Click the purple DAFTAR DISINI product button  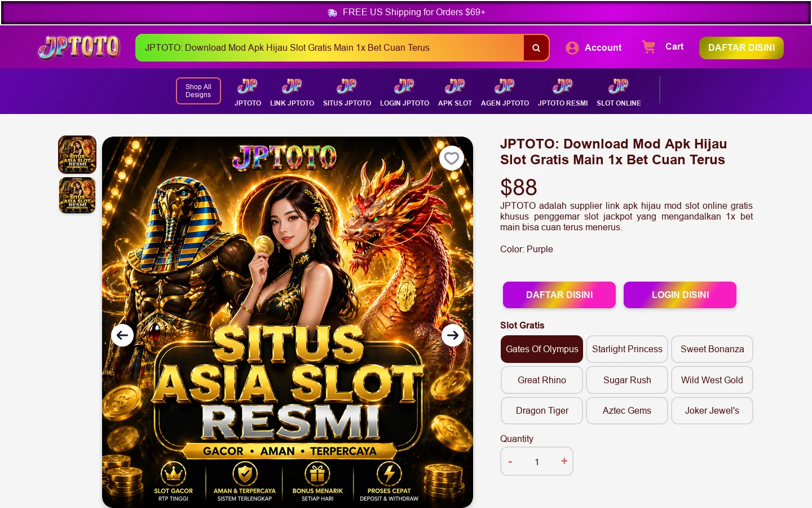coord(559,295)
